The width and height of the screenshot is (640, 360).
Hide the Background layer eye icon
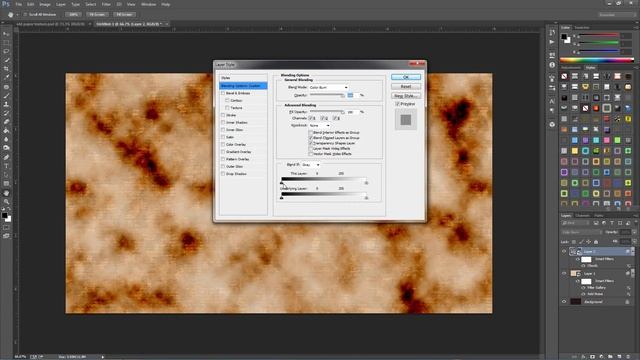click(x=564, y=302)
